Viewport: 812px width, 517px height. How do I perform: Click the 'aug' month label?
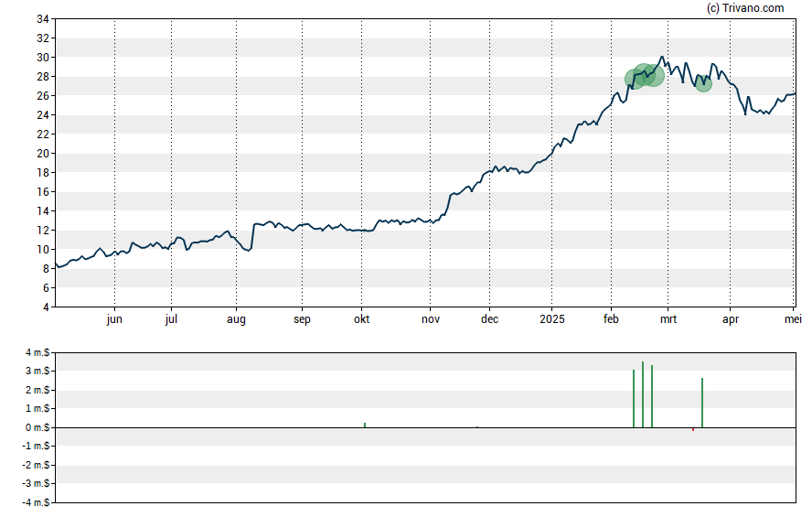pyautogui.click(x=236, y=319)
